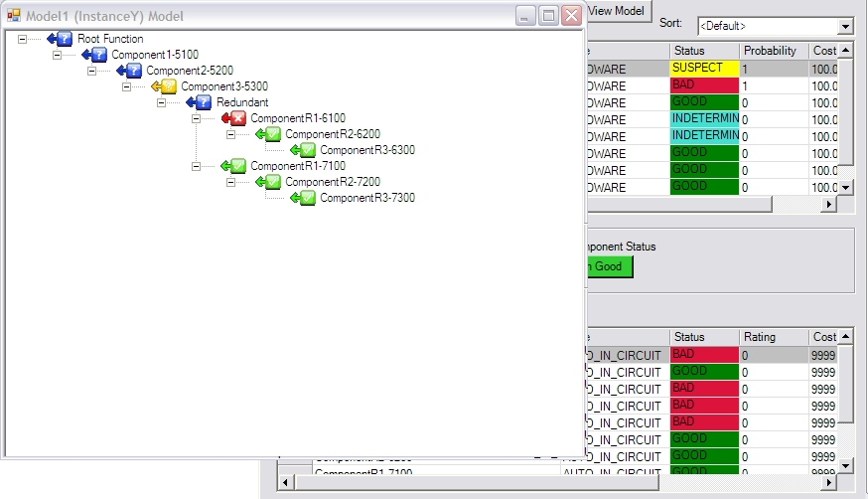Image resolution: width=868 pixels, height=499 pixels.
Task: Select the ComponentR1-6100 tree label
Action: (298, 118)
